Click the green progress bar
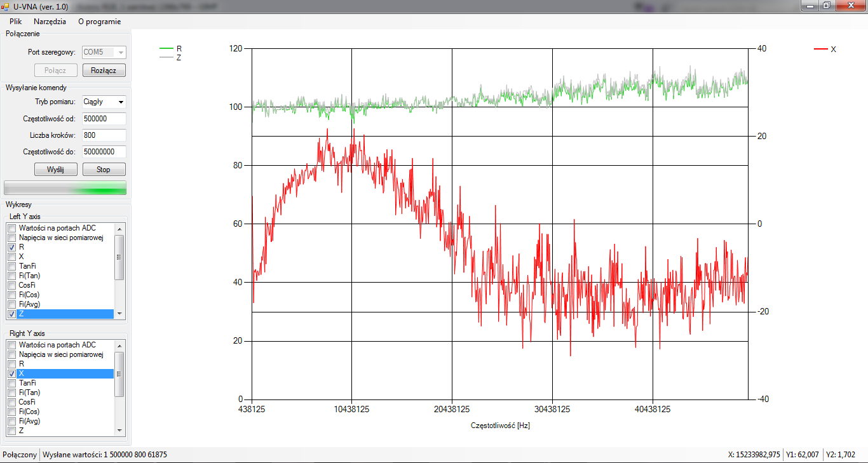The height and width of the screenshot is (463, 868). click(x=65, y=187)
